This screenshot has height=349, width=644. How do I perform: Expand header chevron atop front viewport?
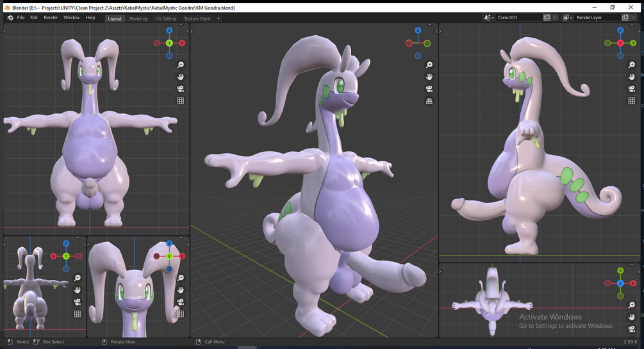coord(181,24)
